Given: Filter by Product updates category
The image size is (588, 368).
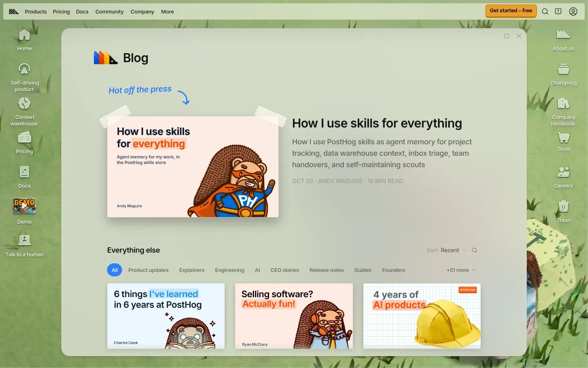Looking at the screenshot, I should click(148, 270).
